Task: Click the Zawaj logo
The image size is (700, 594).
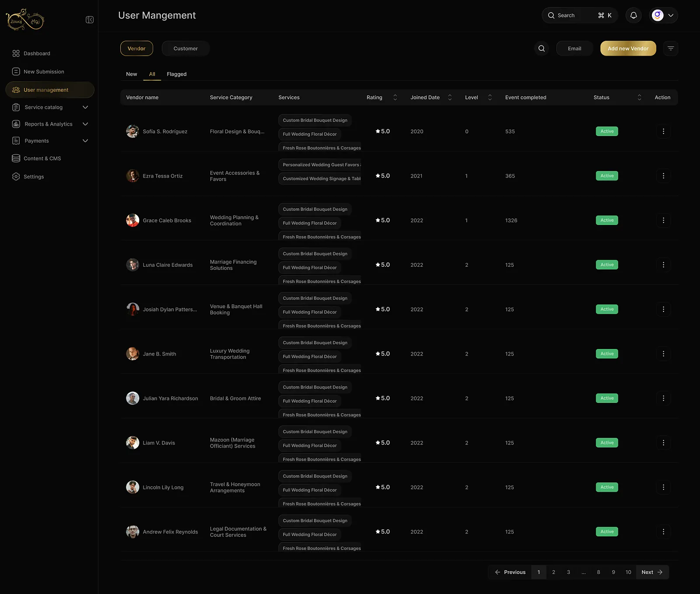Action: click(25, 20)
